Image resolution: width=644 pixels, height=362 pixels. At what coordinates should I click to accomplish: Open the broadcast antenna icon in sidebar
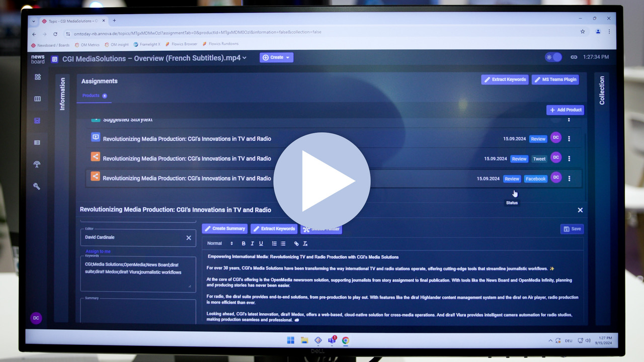[37, 164]
